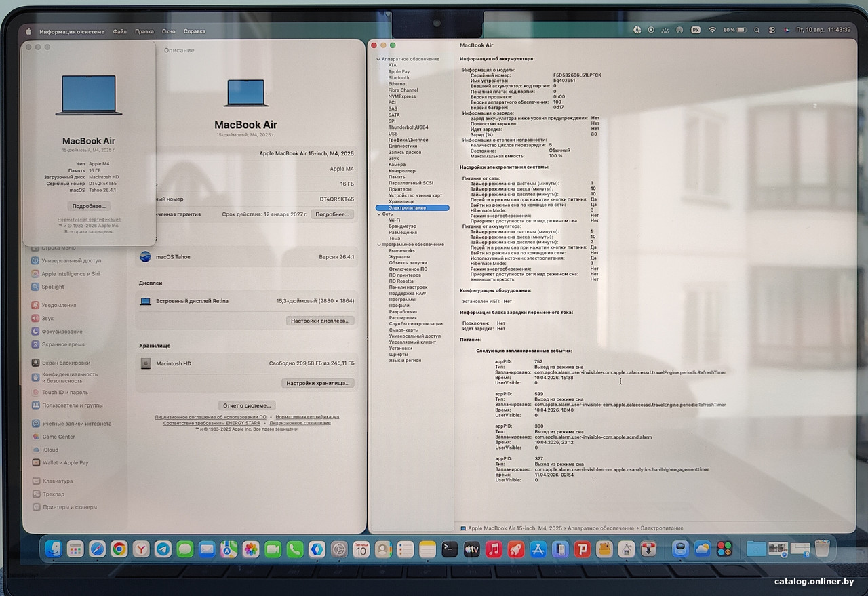The height and width of the screenshot is (596, 868).
Task: Select Хранилище in the hardware tree
Action: pos(401,201)
